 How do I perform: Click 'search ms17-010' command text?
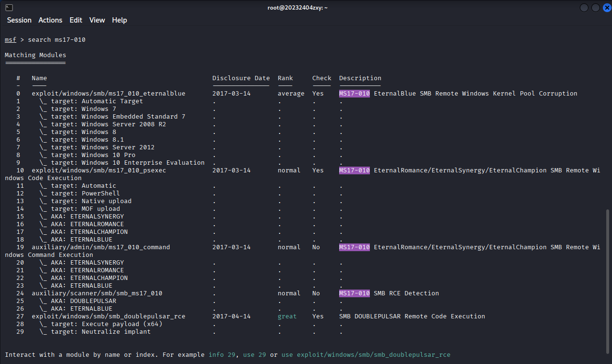pos(57,40)
